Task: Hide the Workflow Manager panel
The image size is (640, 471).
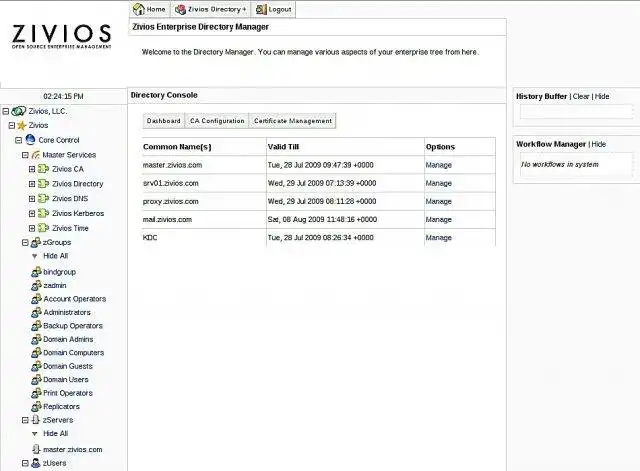Action: click(x=599, y=144)
